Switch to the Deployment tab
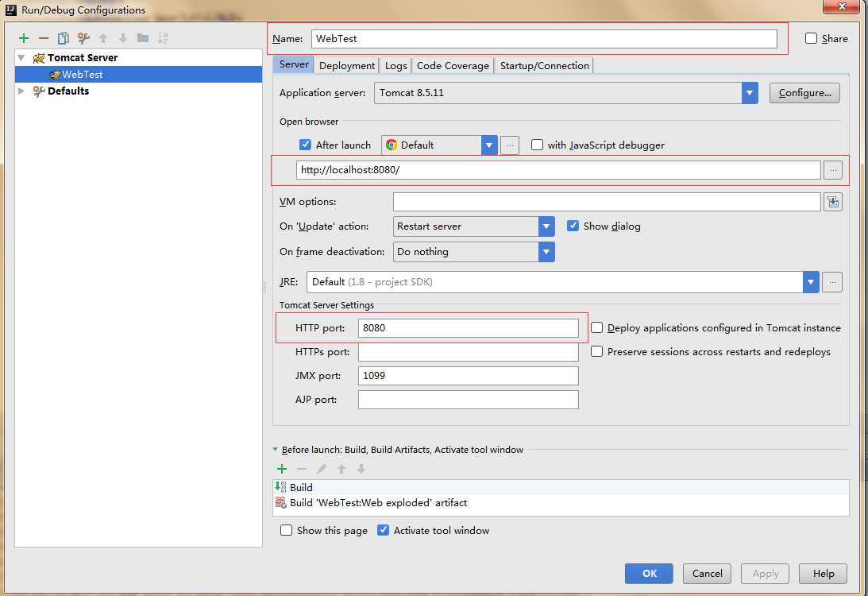868x596 pixels. [347, 66]
